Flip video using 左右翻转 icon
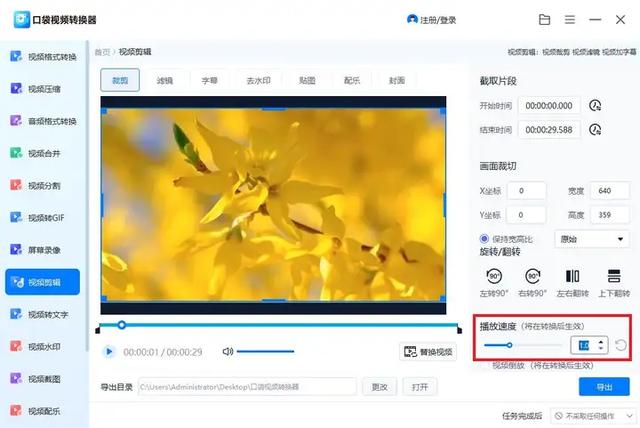 tap(572, 277)
